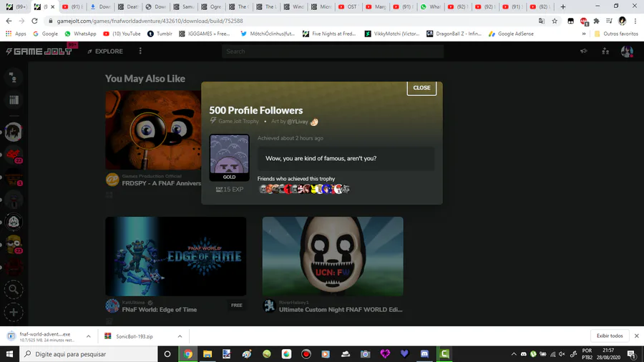The width and height of the screenshot is (644, 362).
Task: Open the @YLivay artist profile link
Action: coord(298,122)
